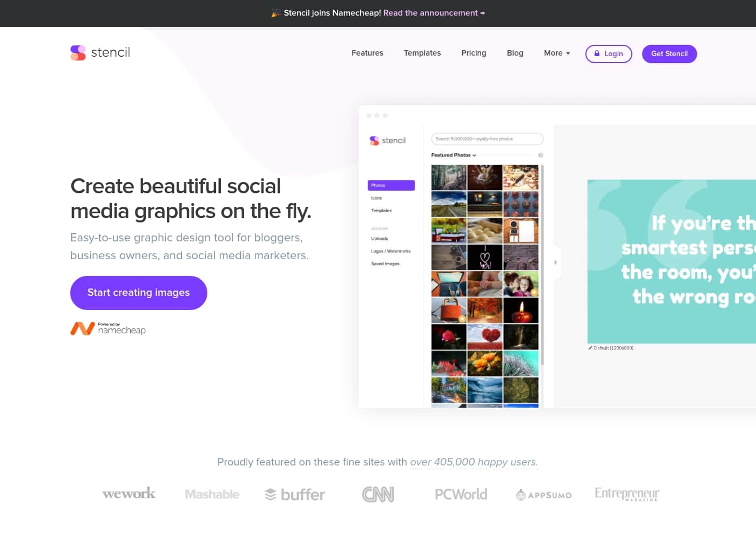Viewport: 756px width, 540px height.
Task: Open the Features page
Action: (367, 53)
